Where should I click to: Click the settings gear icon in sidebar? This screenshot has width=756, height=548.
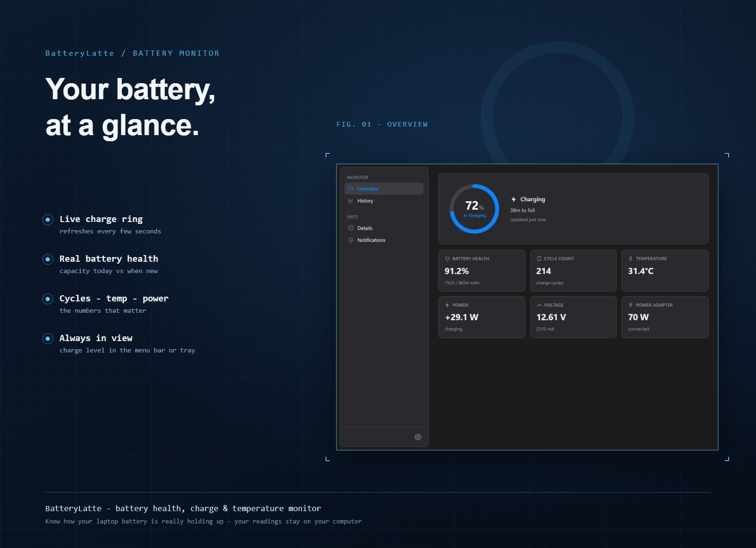pos(418,437)
